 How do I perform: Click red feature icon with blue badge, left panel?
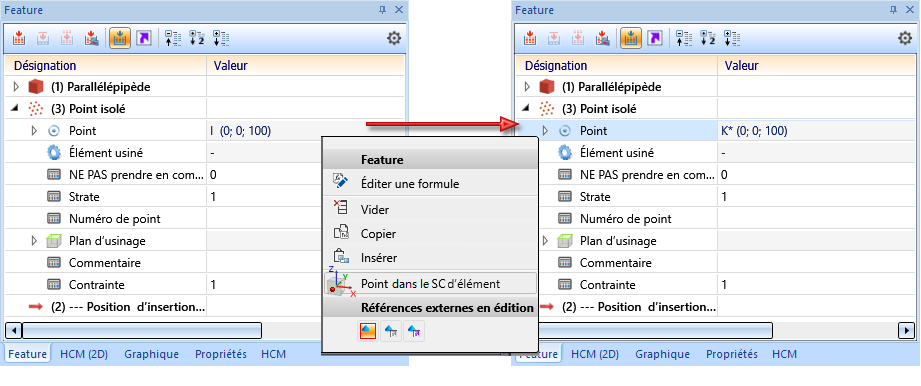coord(91,39)
